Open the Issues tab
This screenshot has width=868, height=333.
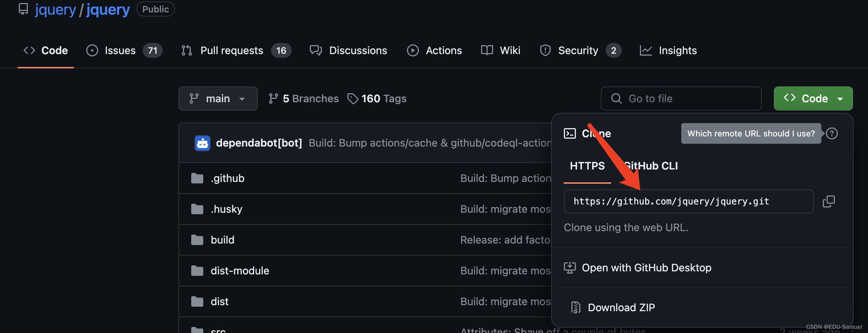[124, 50]
